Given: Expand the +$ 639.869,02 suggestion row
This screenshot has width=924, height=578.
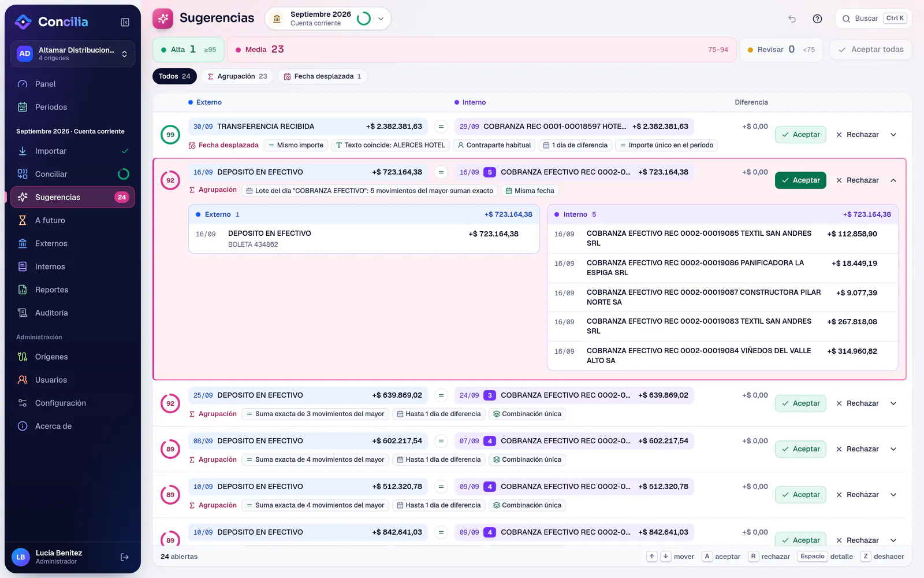Looking at the screenshot, I should click(893, 403).
